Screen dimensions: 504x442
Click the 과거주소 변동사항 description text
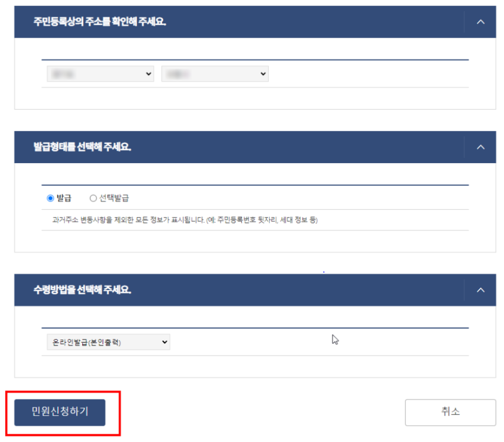[185, 220]
